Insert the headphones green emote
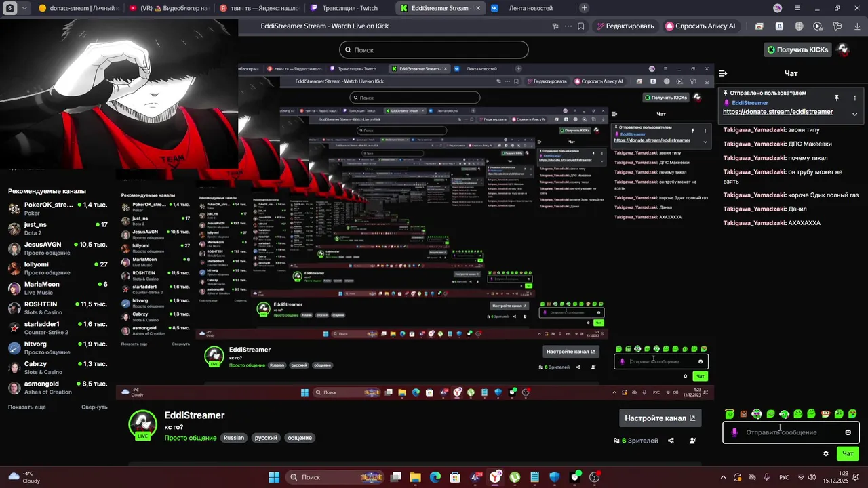This screenshot has height=488, width=868. 784,413
